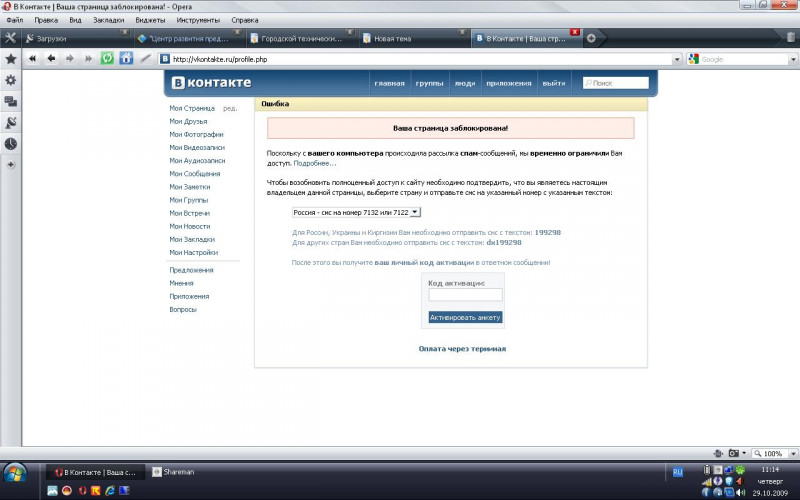Open the Инструменты menu
The image size is (800, 500).
pyautogui.click(x=198, y=20)
